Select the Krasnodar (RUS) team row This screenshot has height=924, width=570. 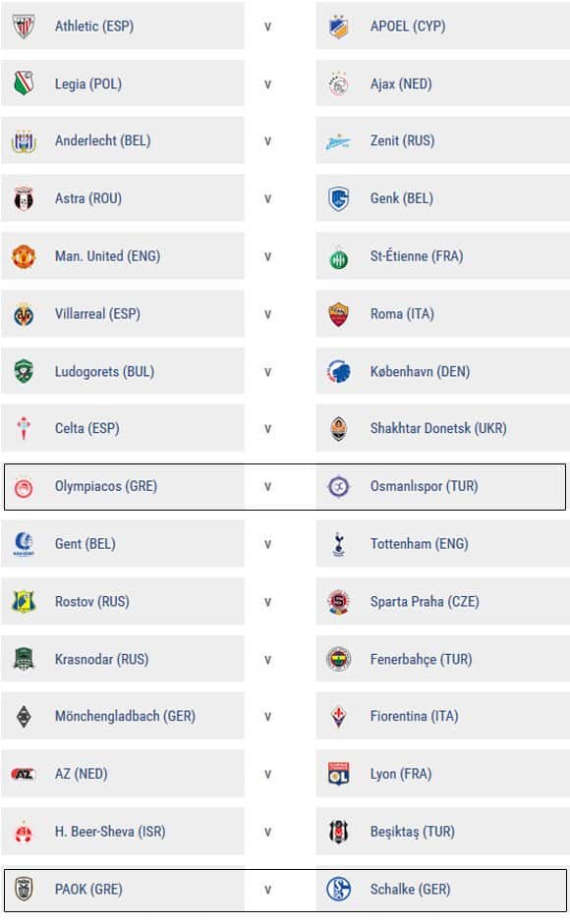(x=123, y=659)
